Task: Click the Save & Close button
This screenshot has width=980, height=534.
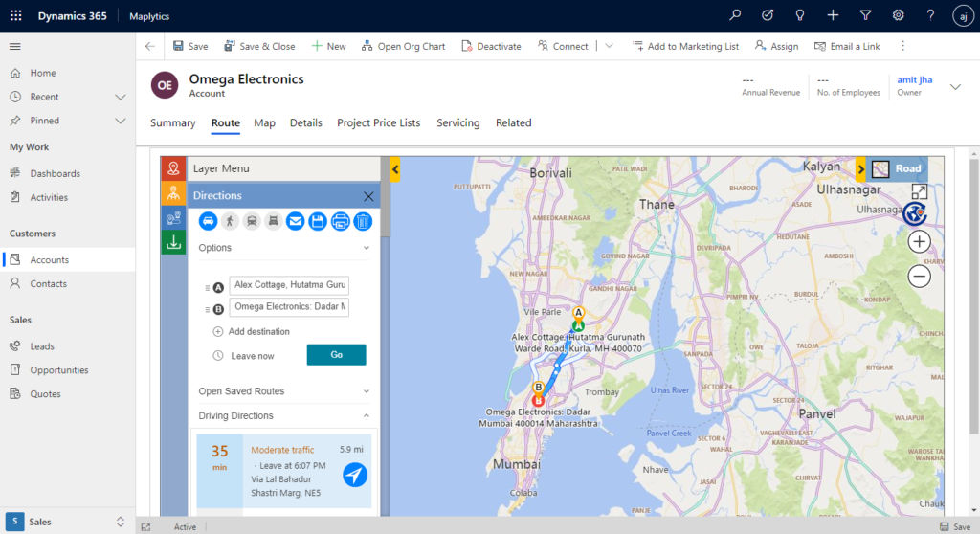Action: click(x=259, y=46)
